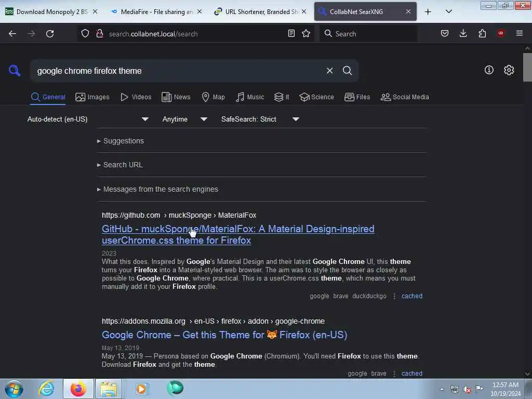Switch to the MediaFire tab

pyautogui.click(x=156, y=12)
